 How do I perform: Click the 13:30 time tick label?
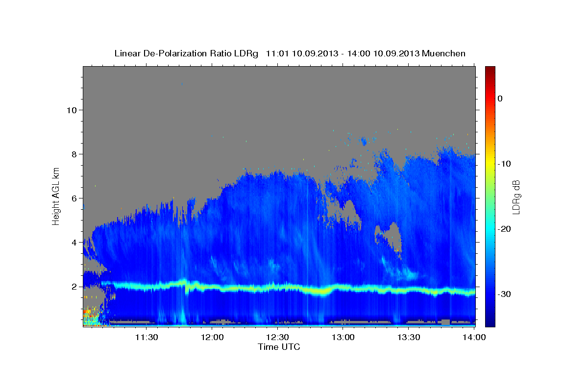tap(409, 338)
